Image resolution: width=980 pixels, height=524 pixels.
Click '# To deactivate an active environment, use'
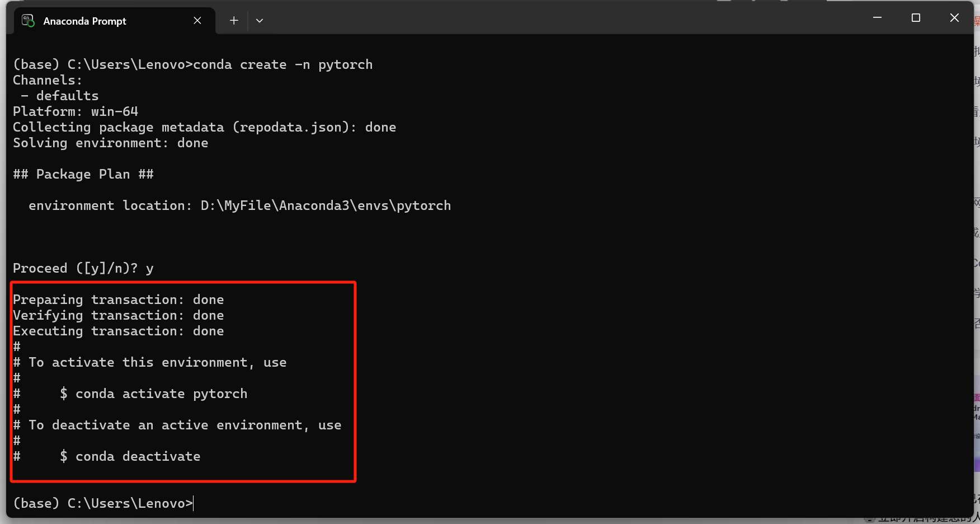click(177, 425)
